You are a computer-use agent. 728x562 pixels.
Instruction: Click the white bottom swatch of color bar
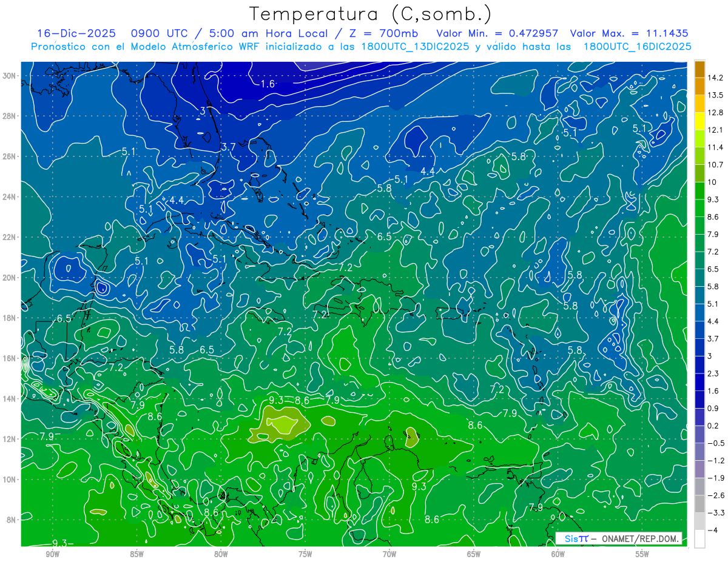point(699,538)
